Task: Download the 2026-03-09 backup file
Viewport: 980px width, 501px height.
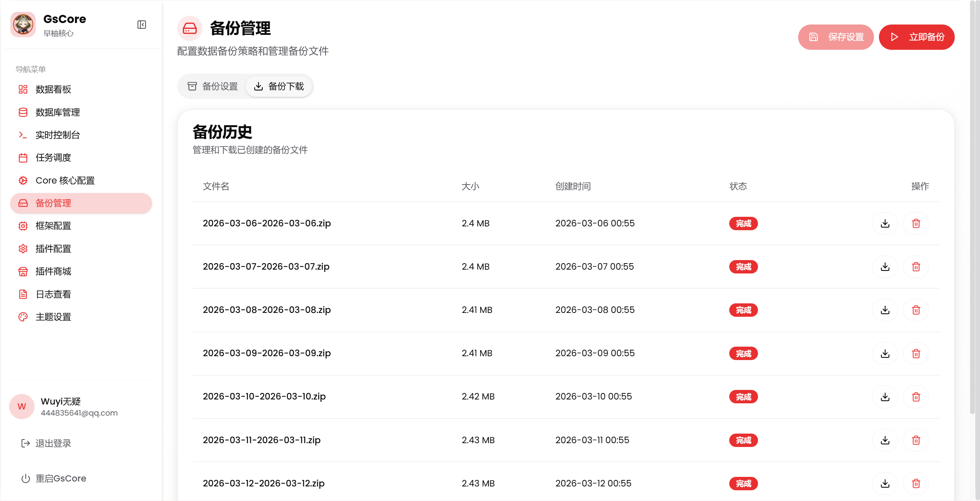Action: 885,354
